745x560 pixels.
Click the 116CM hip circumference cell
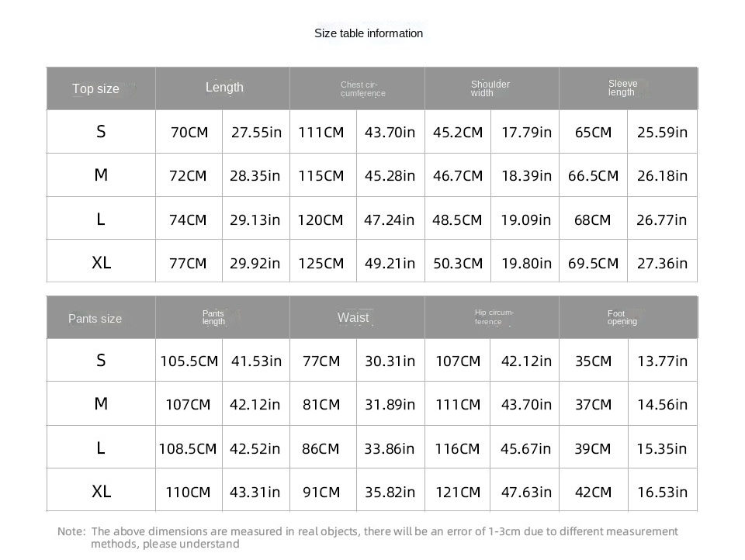click(458, 448)
